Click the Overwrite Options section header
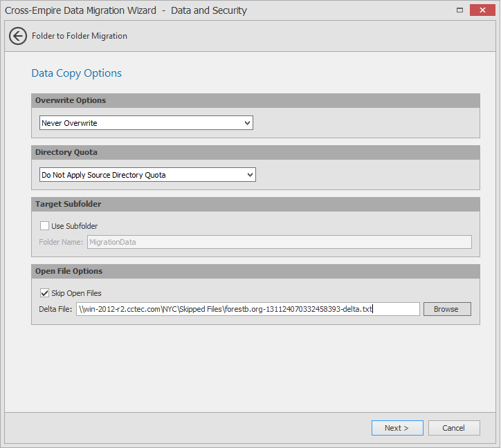 (x=71, y=100)
